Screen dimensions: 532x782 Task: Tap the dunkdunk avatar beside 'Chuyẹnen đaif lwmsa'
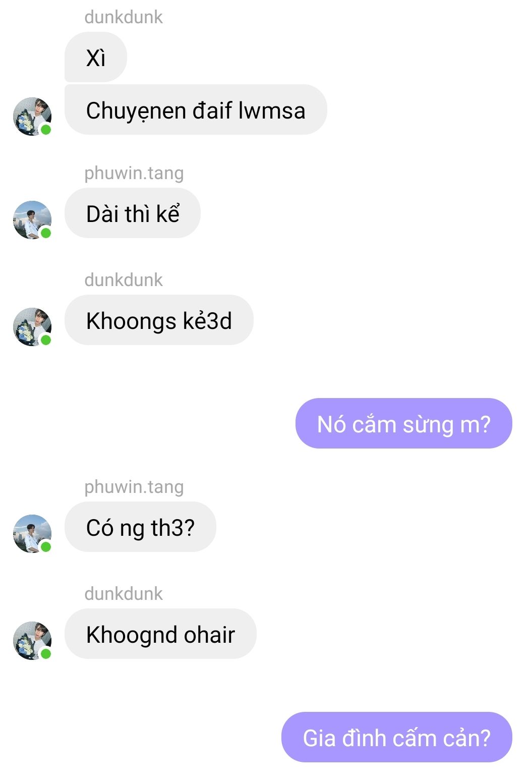(32, 117)
